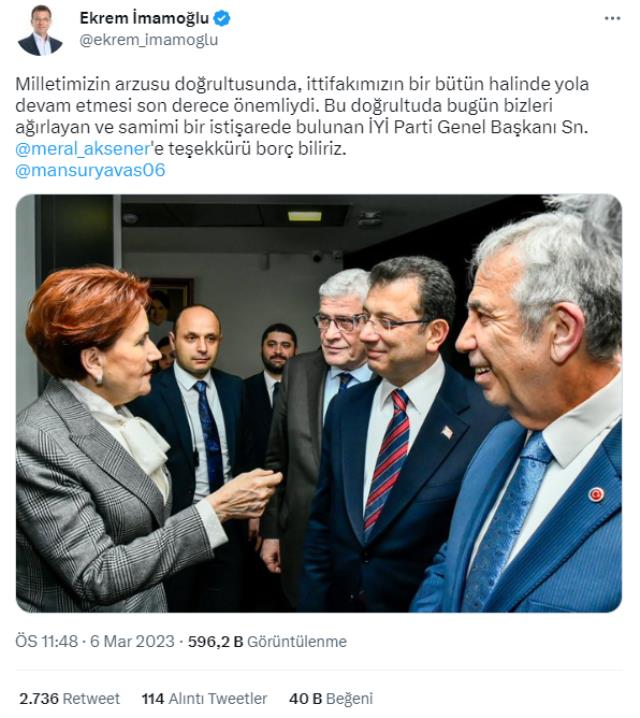Open Ekrem İmamoğlu's profile avatar
Screen dimensions: 640x718
40,30
